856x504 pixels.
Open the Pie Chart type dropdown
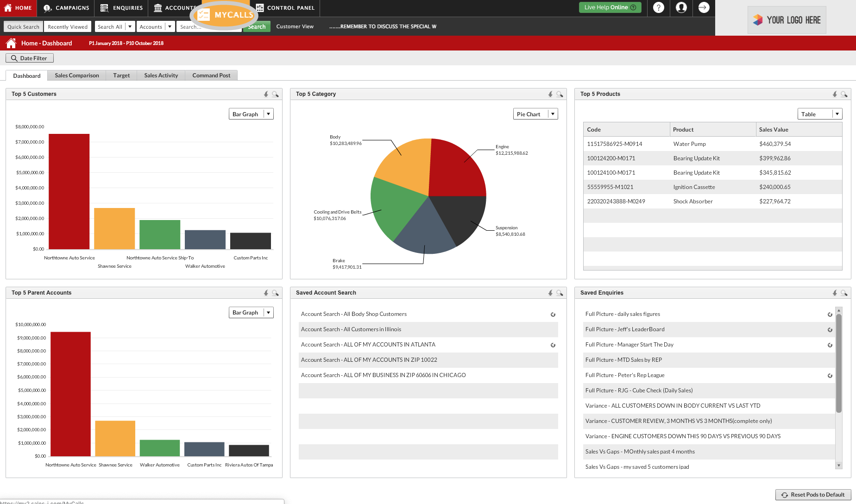553,114
